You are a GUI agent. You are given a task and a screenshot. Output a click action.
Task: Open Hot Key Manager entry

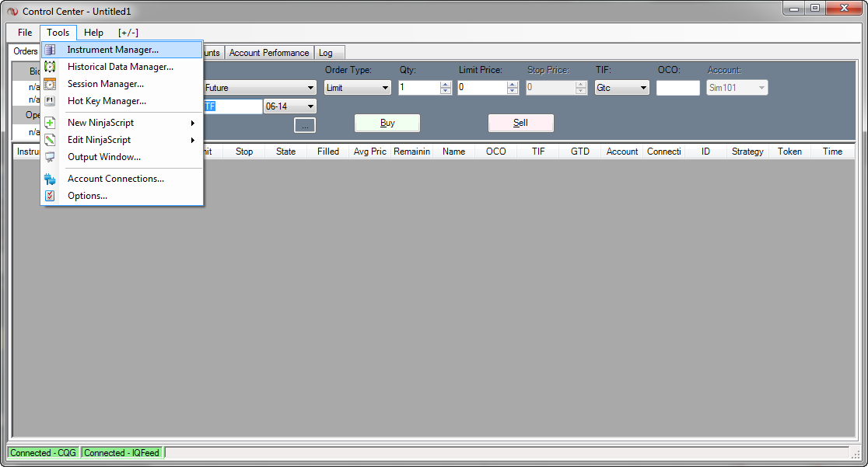click(122, 101)
